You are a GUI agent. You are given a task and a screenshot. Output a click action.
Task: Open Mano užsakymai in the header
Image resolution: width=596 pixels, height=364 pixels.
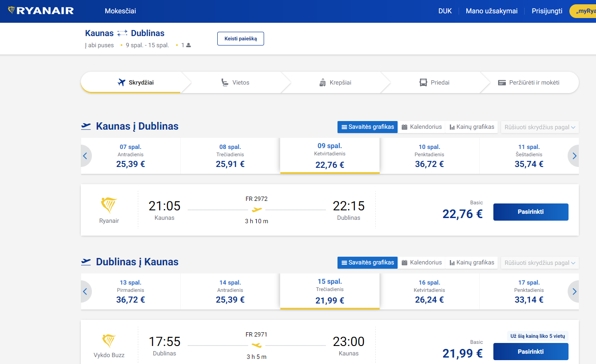(x=492, y=11)
